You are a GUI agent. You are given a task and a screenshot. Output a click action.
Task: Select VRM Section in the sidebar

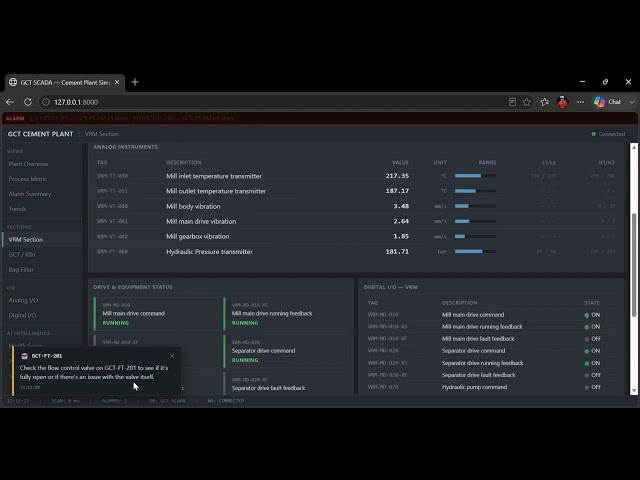42,240
